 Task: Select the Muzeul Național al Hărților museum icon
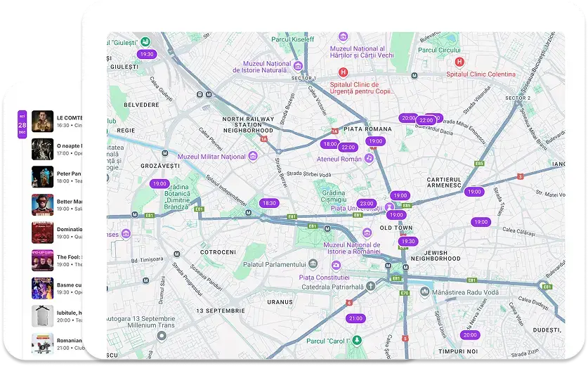[x=343, y=37]
